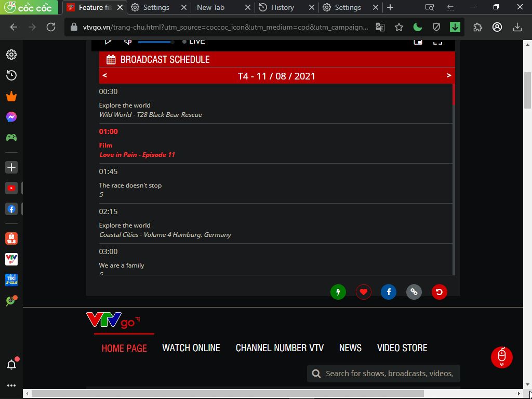Toggle dark mode moon icon
This screenshot has width=532, height=399.
click(x=418, y=27)
